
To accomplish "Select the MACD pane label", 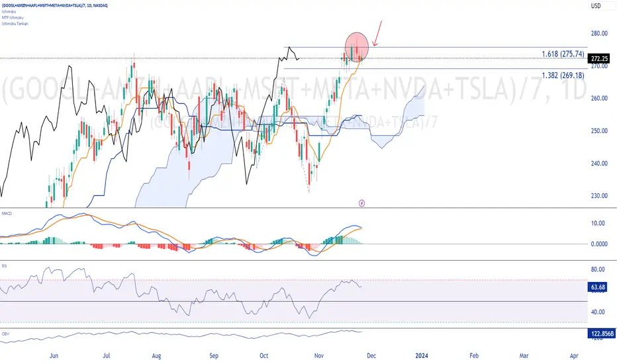I will click(x=7, y=213).
